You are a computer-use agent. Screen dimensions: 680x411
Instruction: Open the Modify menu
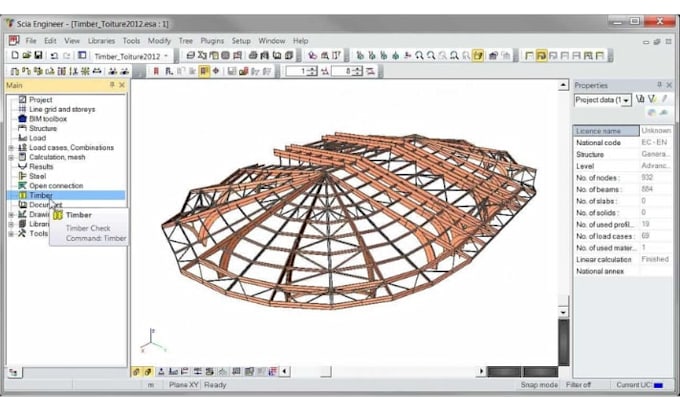click(159, 41)
